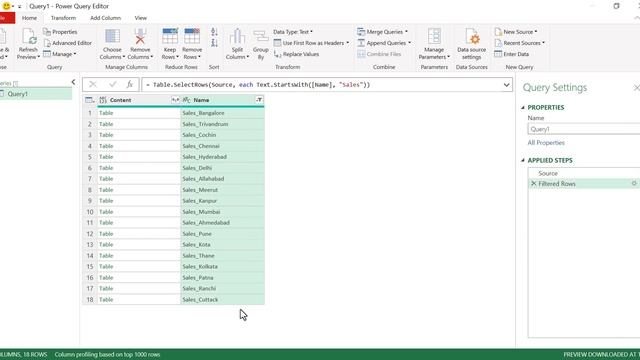Open the New Source dropdown
The width and height of the screenshot is (640, 360).
point(516,32)
